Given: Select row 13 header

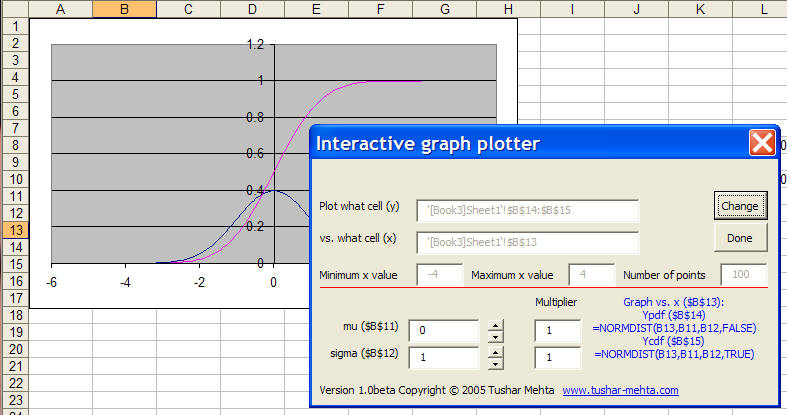Looking at the screenshot, I should pyautogui.click(x=15, y=230).
